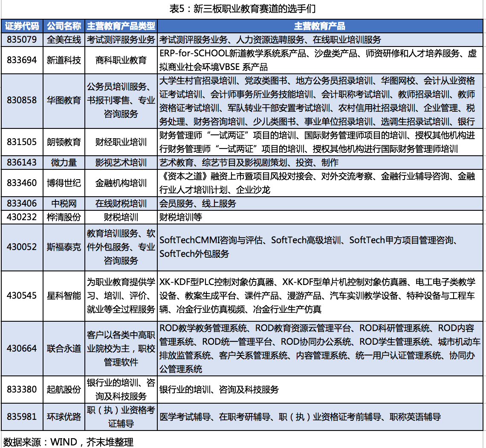Click the code cell 833460

point(22,183)
